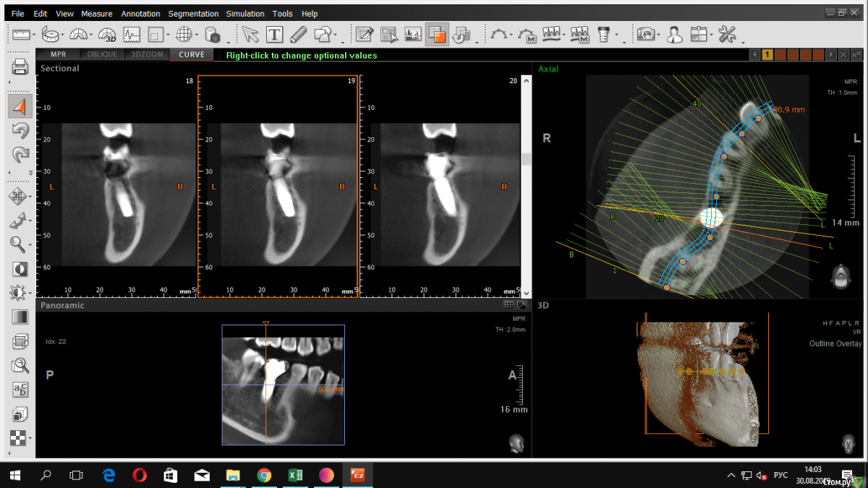Select the Text annotation tool
The image size is (868, 488).
274,34
